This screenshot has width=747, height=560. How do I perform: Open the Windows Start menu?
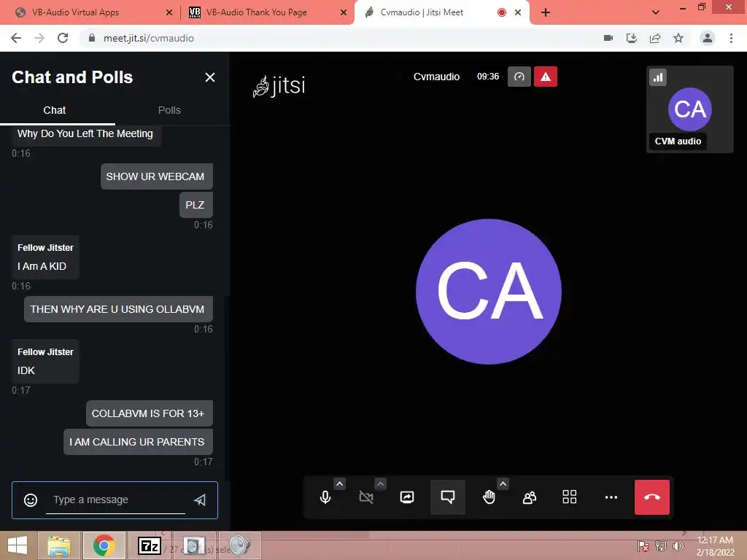(18, 545)
